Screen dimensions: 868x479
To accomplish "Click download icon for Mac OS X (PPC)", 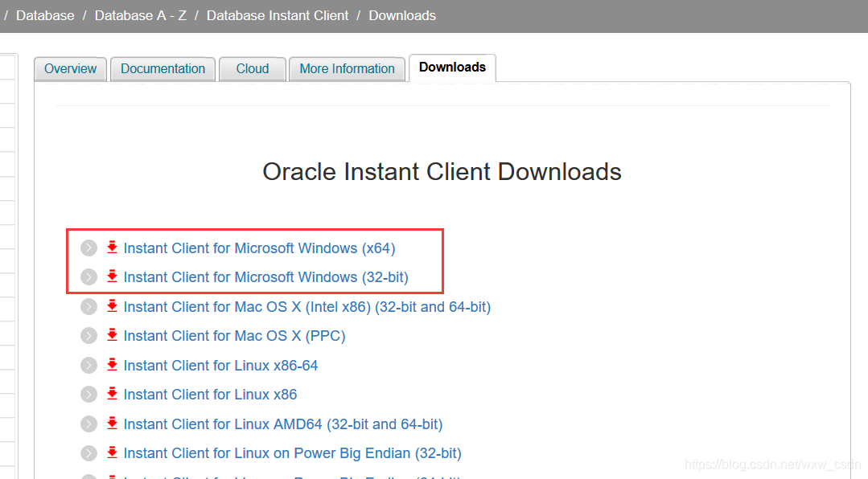I will pos(112,334).
